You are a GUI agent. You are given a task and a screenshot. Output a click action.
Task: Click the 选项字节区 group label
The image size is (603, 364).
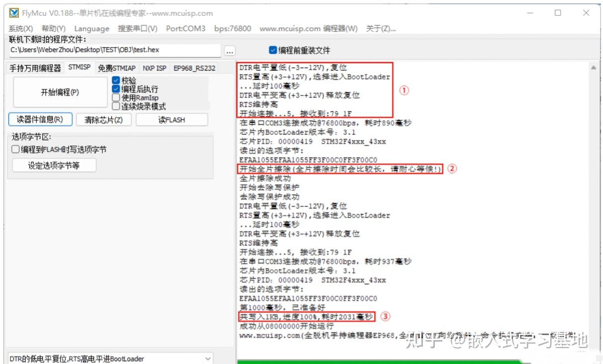click(x=32, y=137)
